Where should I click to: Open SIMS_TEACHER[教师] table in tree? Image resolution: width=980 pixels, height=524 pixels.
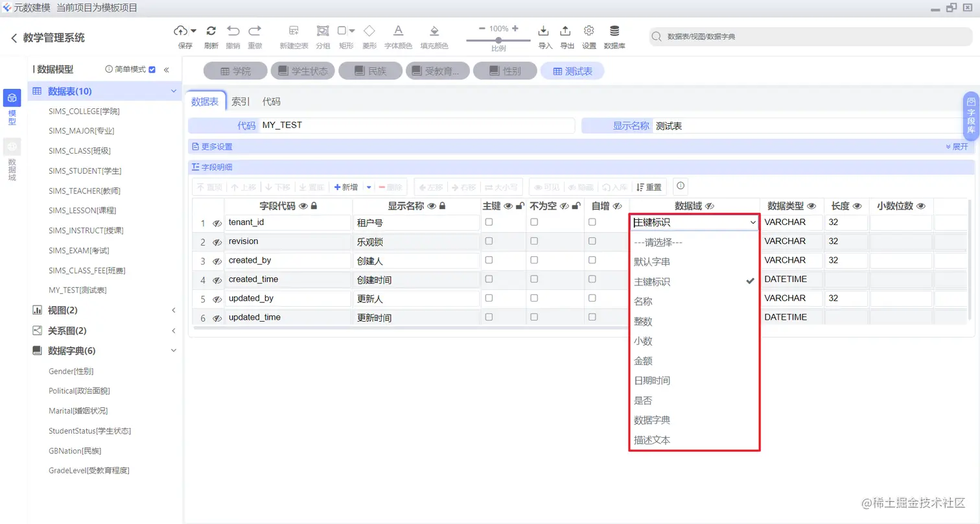[84, 191]
